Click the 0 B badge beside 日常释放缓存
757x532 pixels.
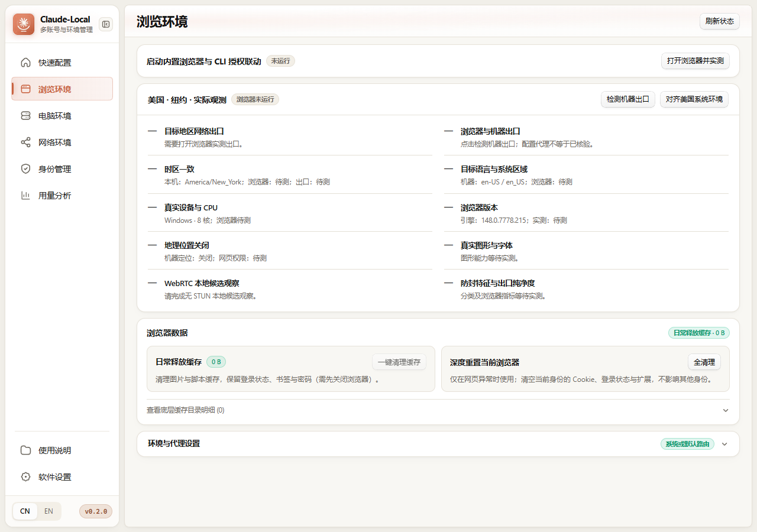(x=216, y=362)
